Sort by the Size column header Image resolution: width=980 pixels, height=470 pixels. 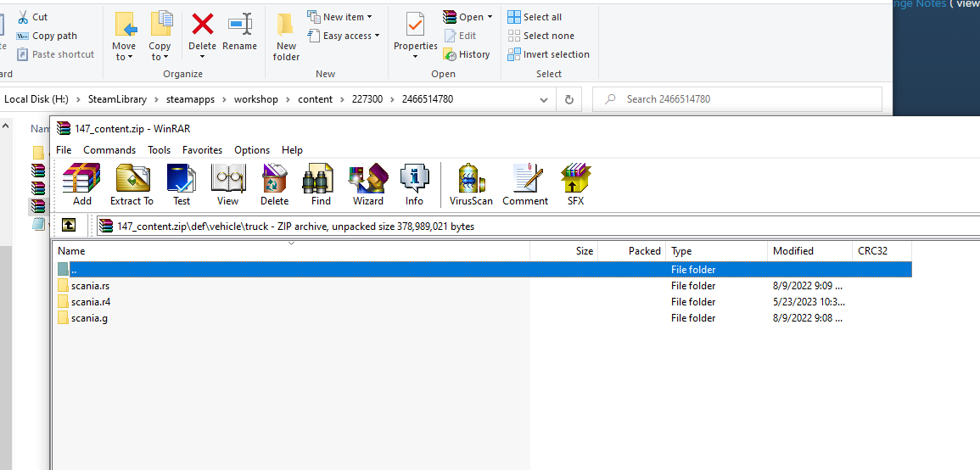click(564, 250)
